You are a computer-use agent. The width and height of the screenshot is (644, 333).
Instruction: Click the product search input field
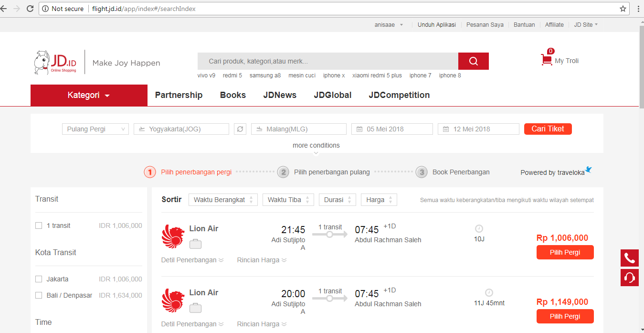(328, 61)
